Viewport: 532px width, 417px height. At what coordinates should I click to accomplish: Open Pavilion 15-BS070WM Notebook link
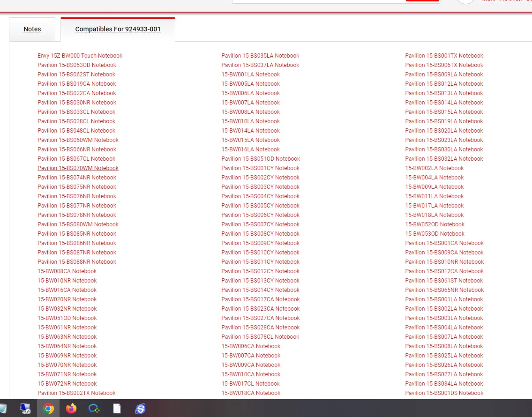(x=78, y=168)
